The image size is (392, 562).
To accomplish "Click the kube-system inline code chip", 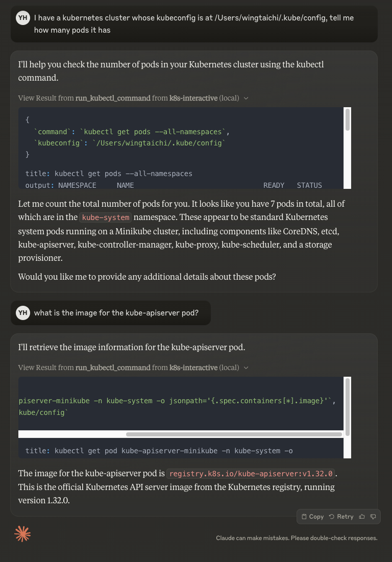I will click(105, 217).
